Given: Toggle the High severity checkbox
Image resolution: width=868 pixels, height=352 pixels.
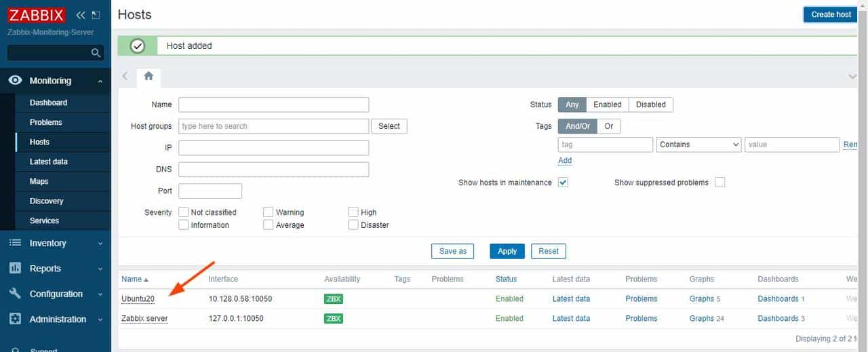Looking at the screenshot, I should [353, 212].
